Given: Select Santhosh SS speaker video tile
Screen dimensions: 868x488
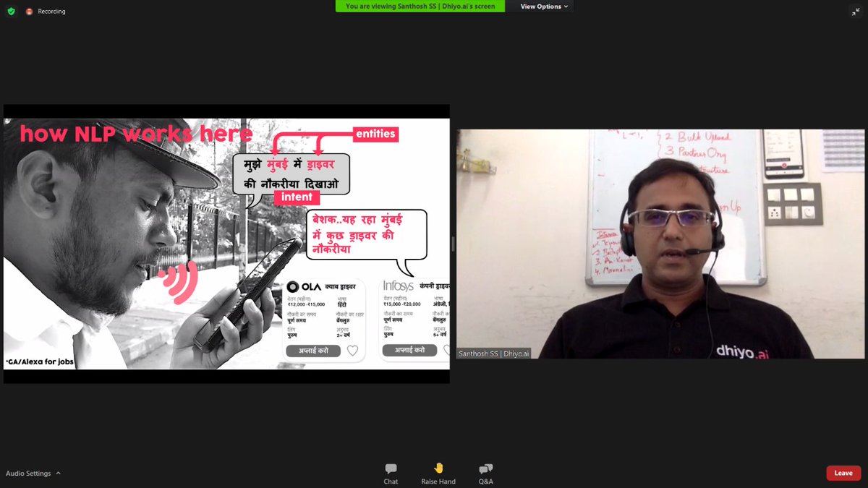Looking at the screenshot, I should tap(660, 244).
